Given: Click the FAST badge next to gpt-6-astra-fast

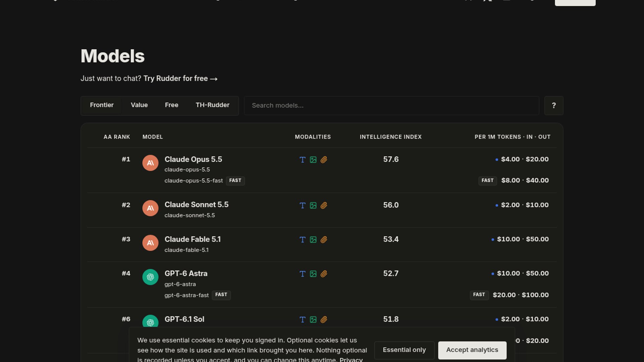Looking at the screenshot, I should 221,295.
